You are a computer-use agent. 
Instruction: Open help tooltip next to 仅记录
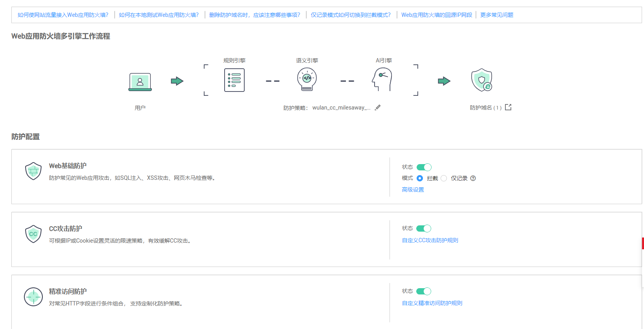pyautogui.click(x=473, y=178)
